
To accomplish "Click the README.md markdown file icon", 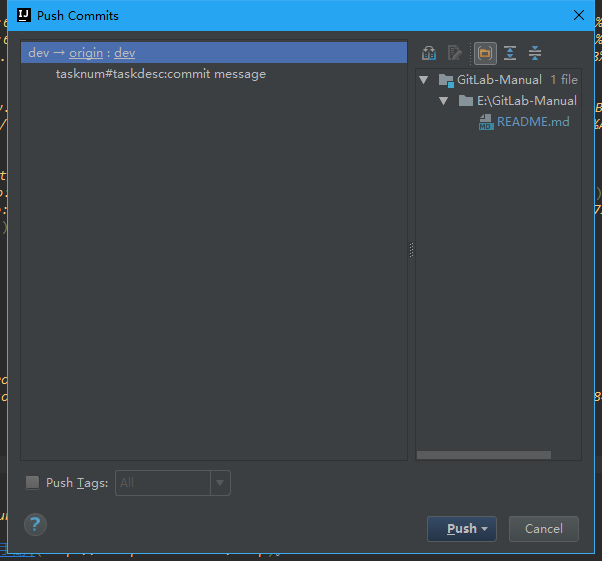I will pyautogui.click(x=486, y=122).
